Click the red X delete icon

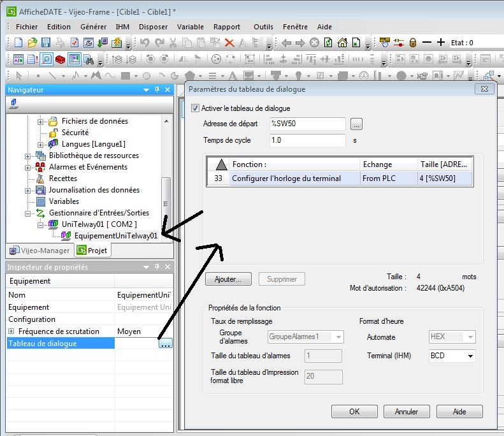(x=229, y=43)
